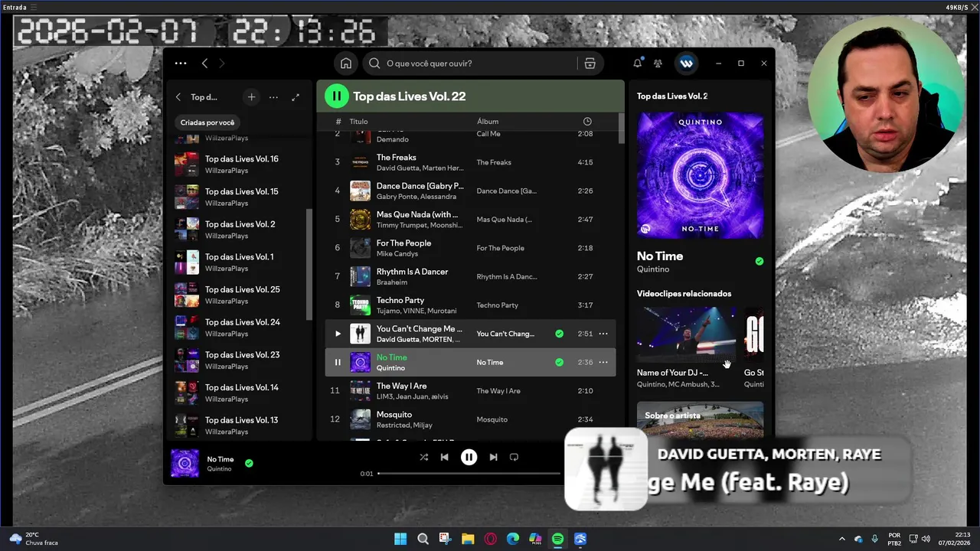Select The Freaks track row

click(470, 162)
